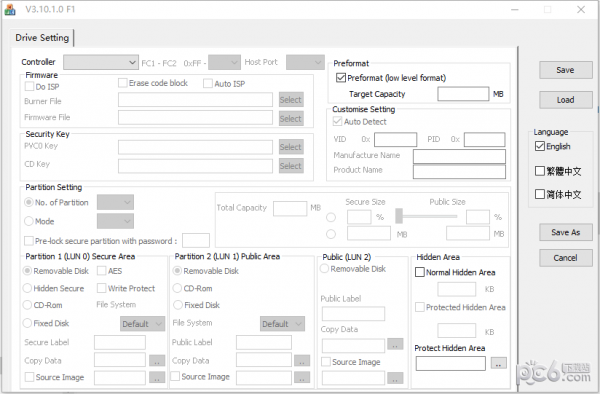Click Select button for Firmware File
Screen dimensions: 600x394
tap(291, 118)
